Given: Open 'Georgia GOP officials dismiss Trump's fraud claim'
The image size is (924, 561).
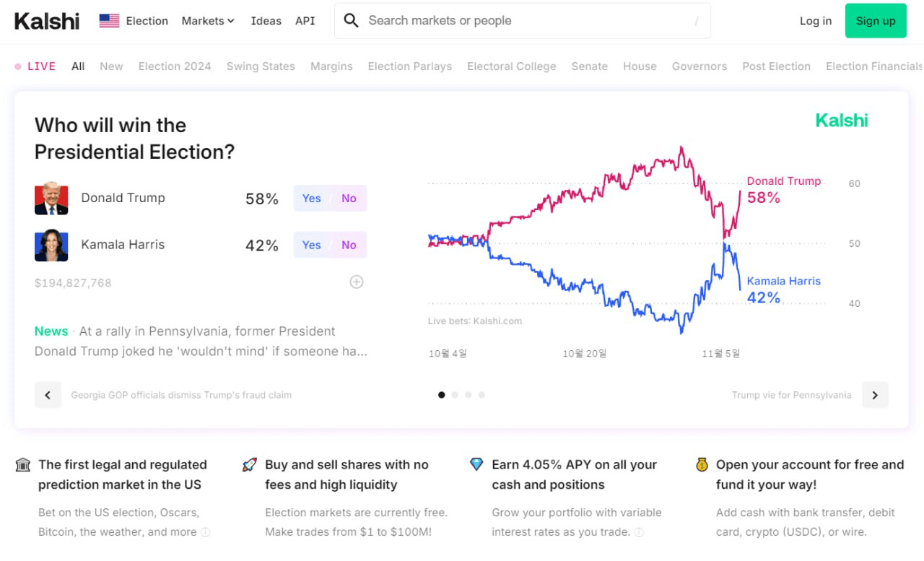Looking at the screenshot, I should point(181,395).
